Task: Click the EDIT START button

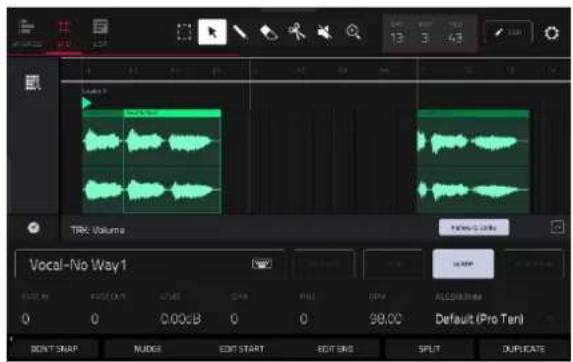Action: [x=242, y=349]
